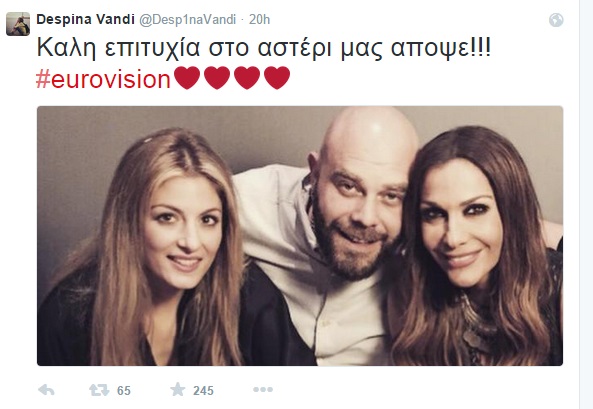Open the more options ellipsis icon

click(263, 389)
